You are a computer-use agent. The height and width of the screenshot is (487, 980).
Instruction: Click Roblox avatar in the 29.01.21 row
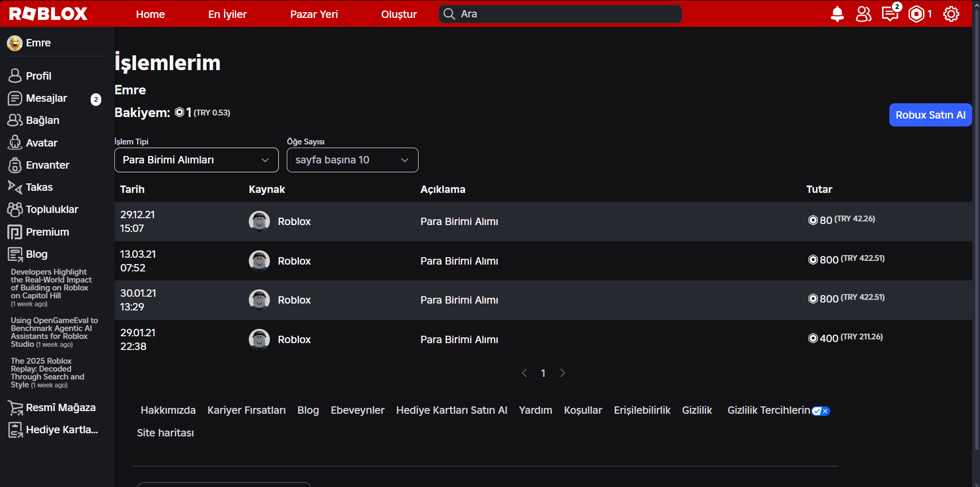pos(259,339)
